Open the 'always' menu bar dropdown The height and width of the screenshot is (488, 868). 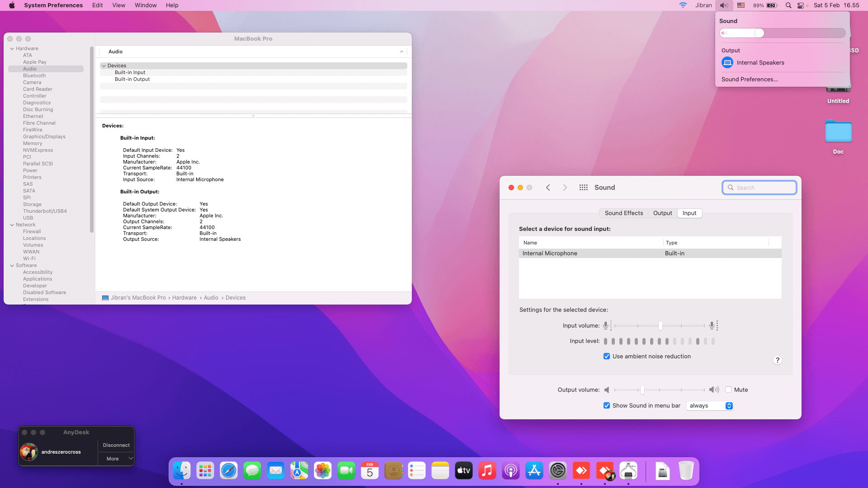point(709,406)
